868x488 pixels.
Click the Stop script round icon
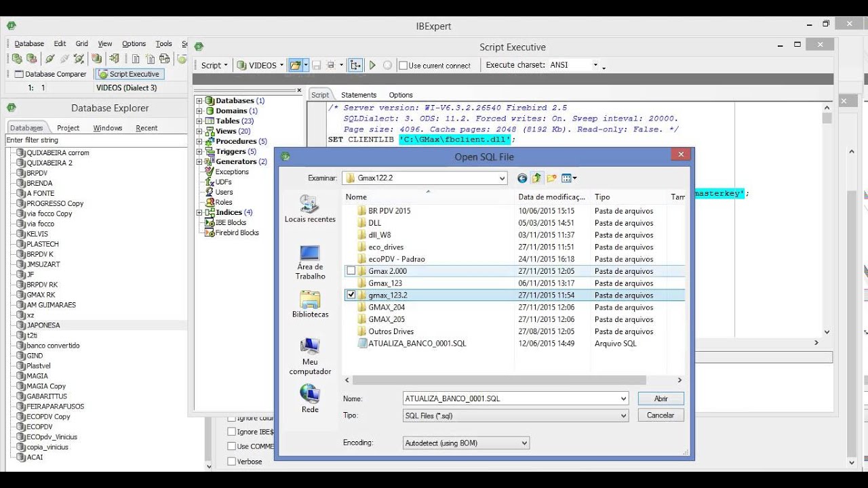pyautogui.click(x=387, y=65)
